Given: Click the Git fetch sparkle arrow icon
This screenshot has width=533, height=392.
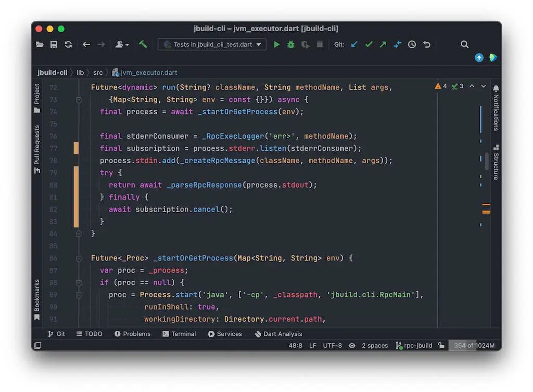Looking at the screenshot, I should click(397, 44).
